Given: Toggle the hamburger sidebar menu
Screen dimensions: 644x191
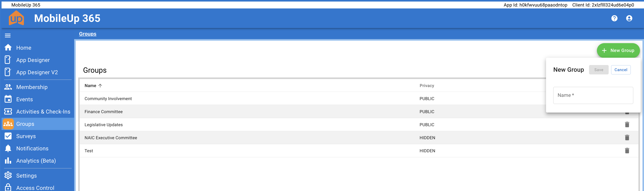Looking at the screenshot, I should [x=8, y=35].
